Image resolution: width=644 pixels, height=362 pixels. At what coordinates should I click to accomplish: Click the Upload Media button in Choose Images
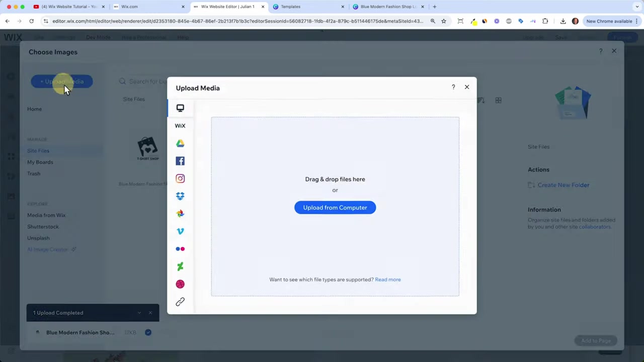[x=62, y=81]
